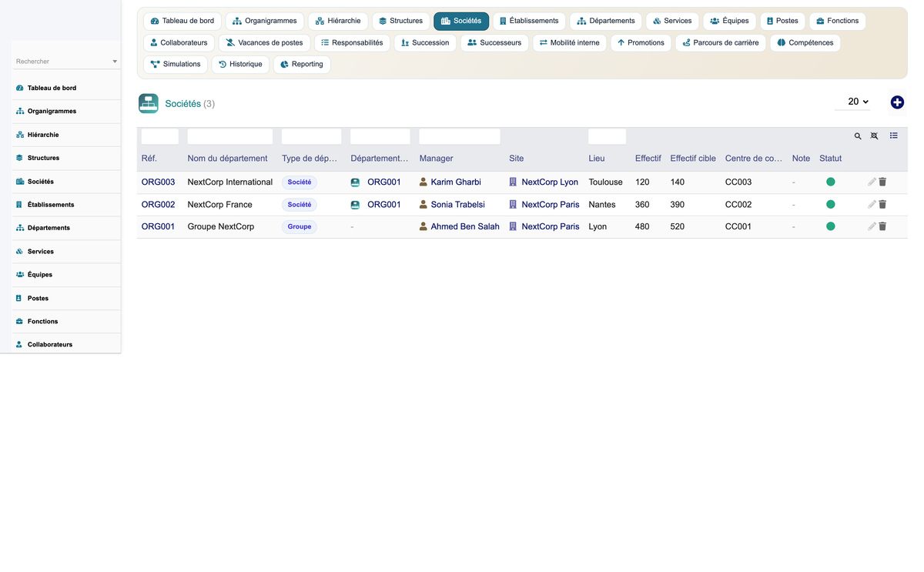This screenshot has height=572, width=924.
Task: Click the clear search filter icon
Action: click(874, 136)
